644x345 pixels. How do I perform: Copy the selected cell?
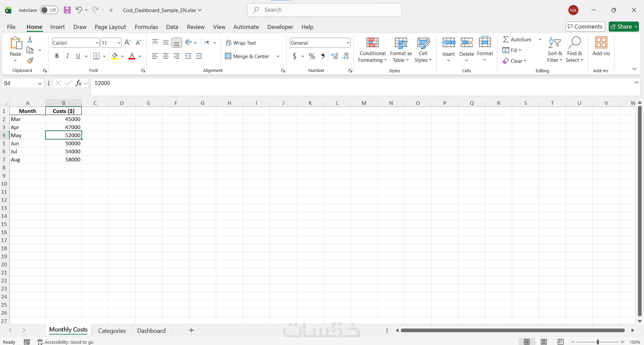[30, 50]
